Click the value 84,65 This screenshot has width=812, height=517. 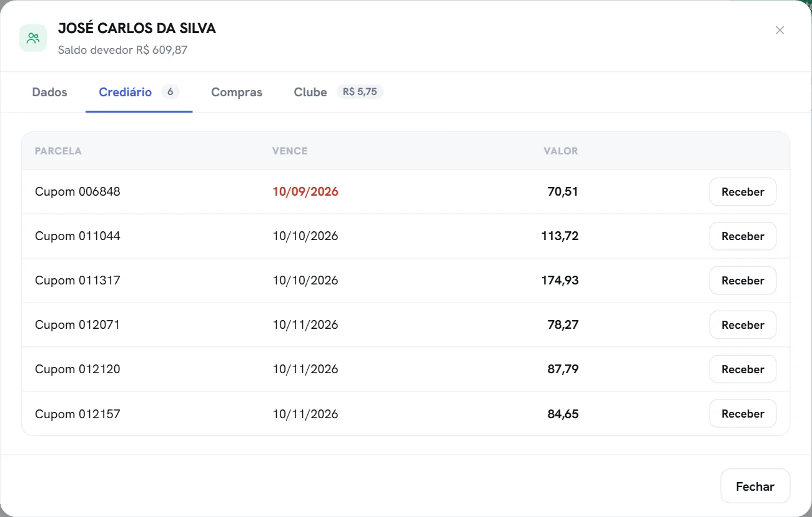(x=563, y=414)
